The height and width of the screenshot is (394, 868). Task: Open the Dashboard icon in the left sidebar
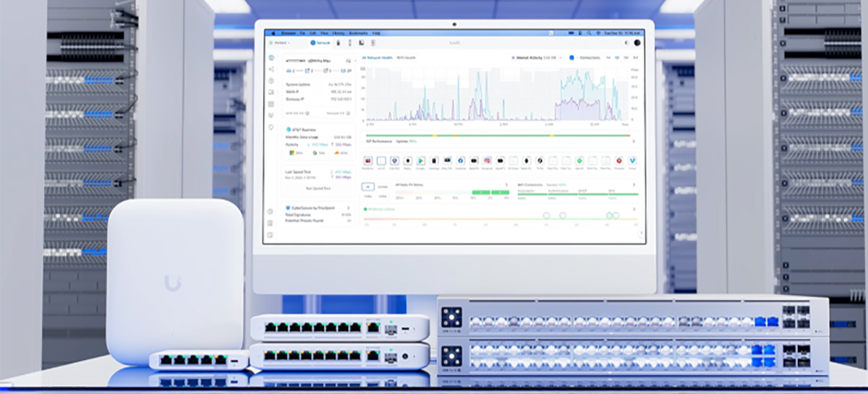pos(271,57)
